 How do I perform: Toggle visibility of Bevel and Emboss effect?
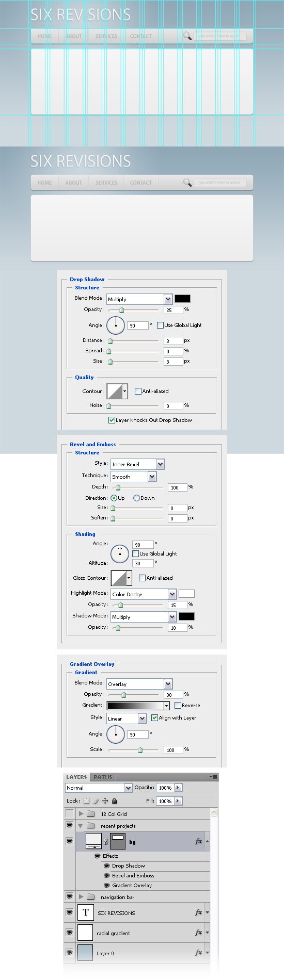(x=107, y=876)
